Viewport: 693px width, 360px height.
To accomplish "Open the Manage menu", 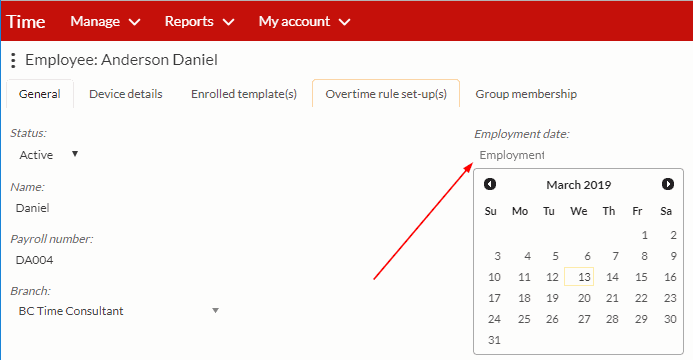I will [105, 21].
